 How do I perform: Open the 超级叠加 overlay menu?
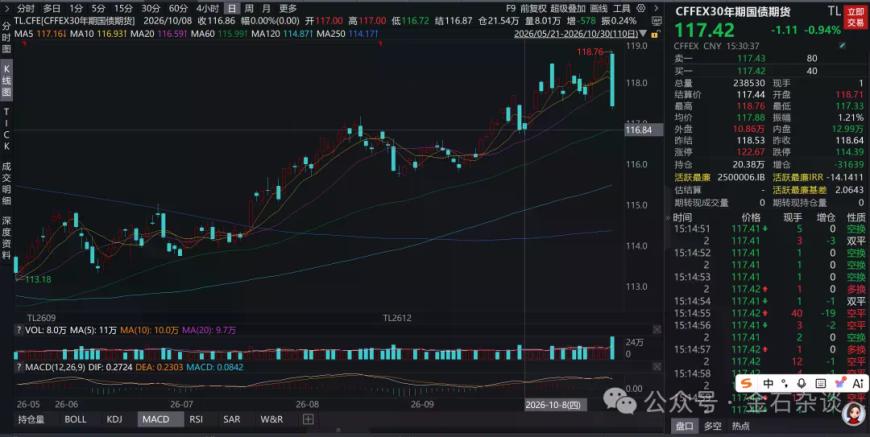pos(568,8)
